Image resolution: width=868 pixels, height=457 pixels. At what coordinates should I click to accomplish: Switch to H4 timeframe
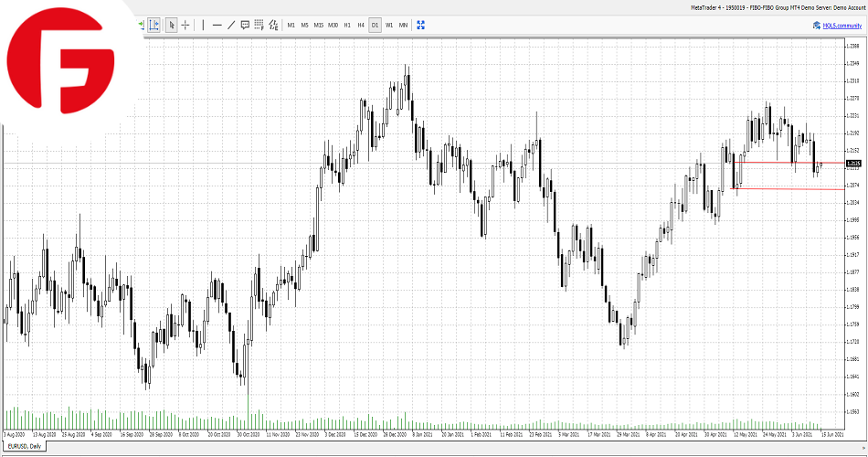(361, 25)
